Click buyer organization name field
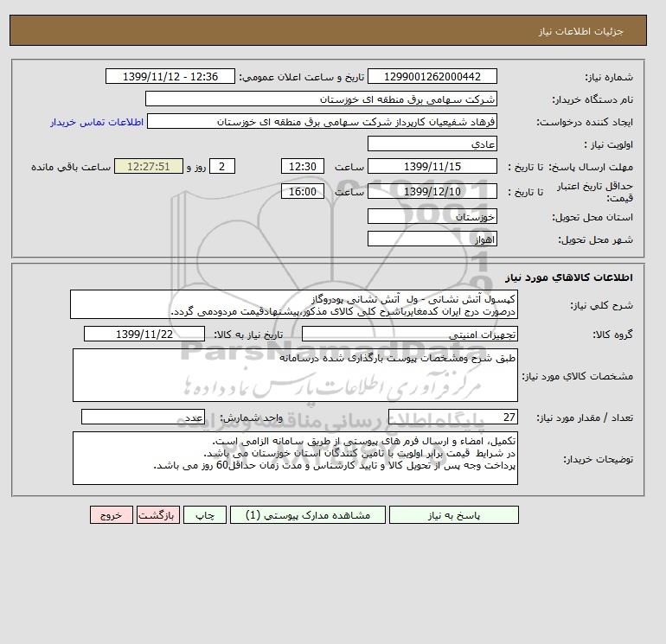 point(321,99)
